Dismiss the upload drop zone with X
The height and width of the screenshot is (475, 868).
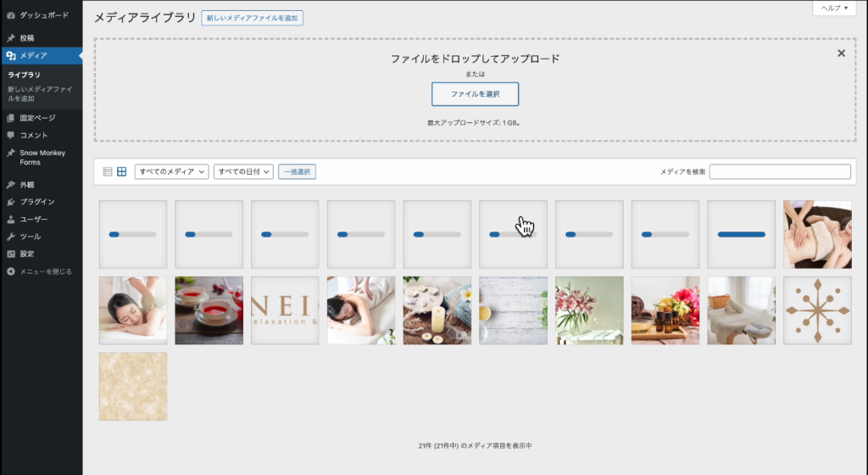pos(842,53)
